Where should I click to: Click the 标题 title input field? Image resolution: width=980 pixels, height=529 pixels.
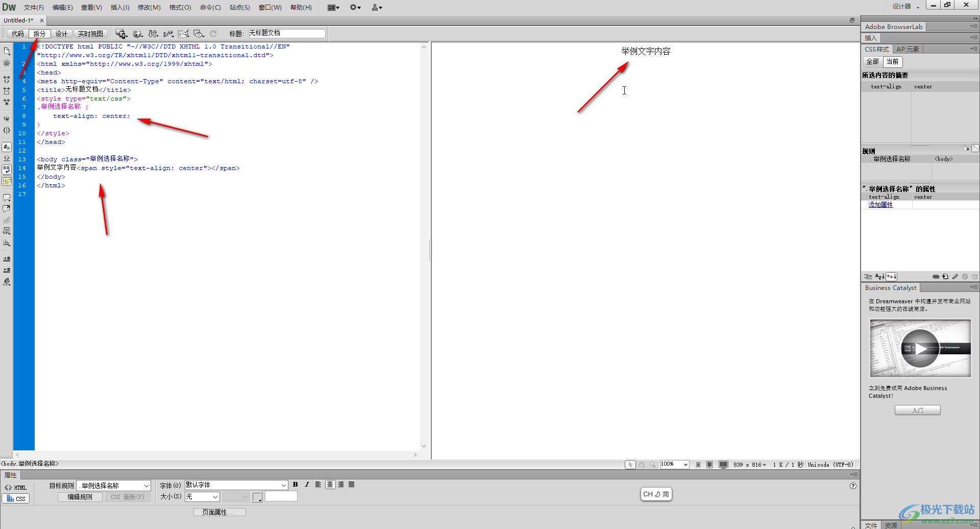[287, 33]
